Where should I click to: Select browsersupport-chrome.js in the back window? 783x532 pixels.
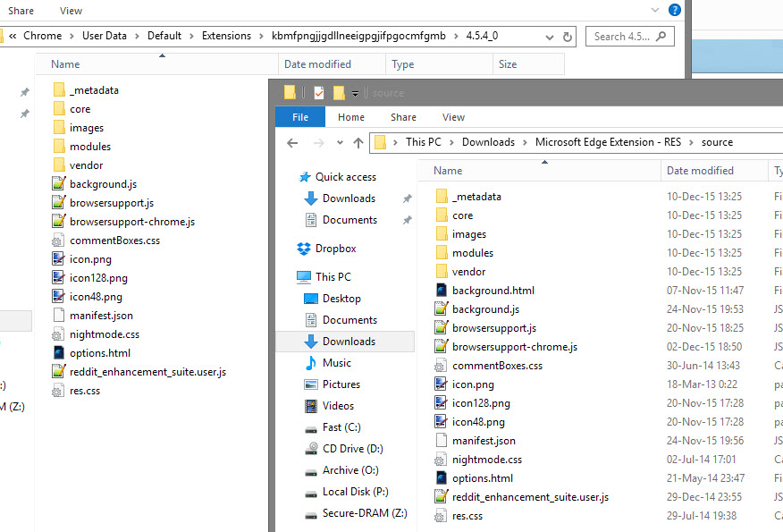tap(123, 222)
